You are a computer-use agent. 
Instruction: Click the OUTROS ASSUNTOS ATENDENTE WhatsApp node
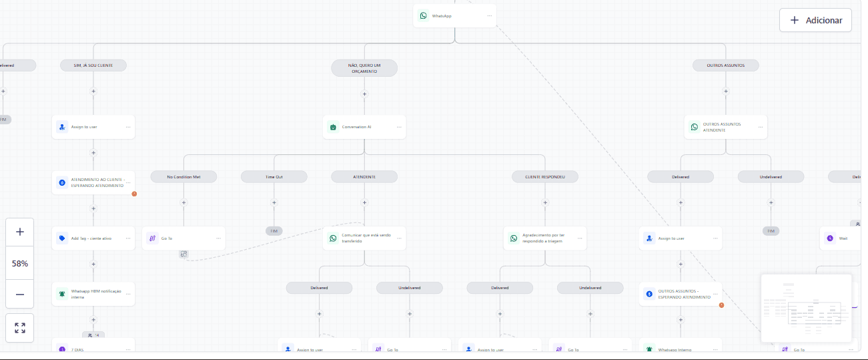click(725, 127)
